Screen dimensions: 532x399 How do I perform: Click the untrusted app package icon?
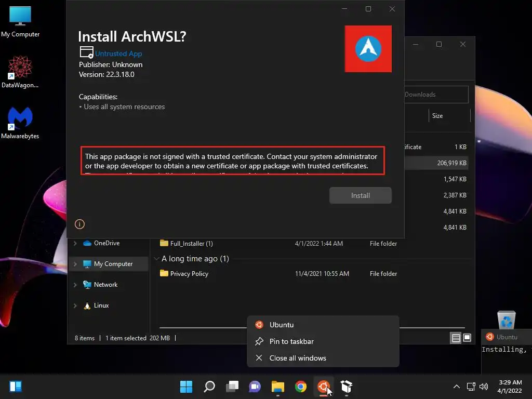pos(87,52)
